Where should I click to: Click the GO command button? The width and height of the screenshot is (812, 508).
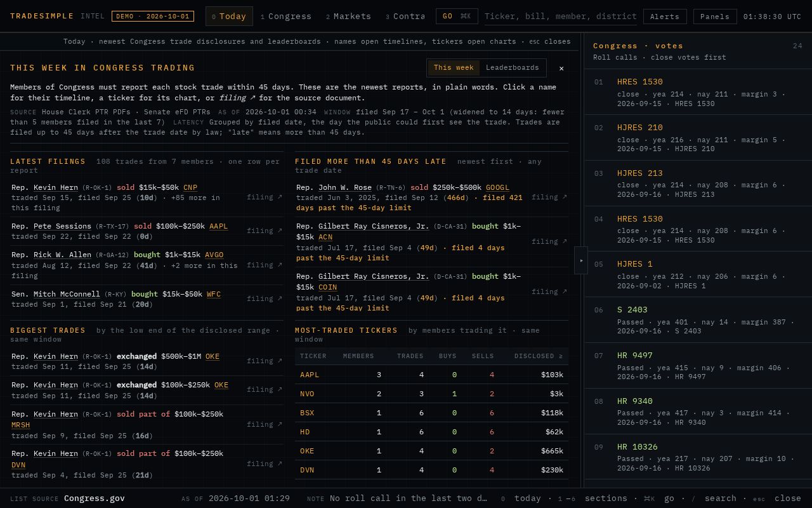(x=457, y=17)
